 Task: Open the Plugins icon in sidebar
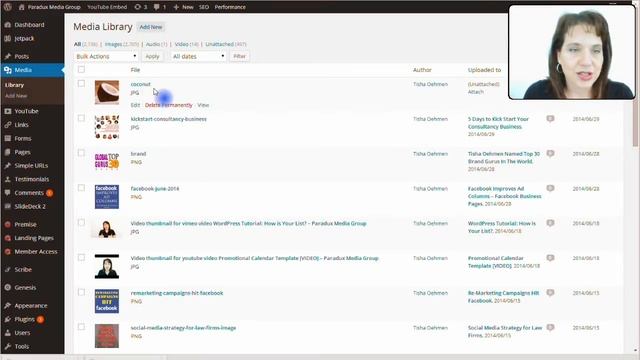8,319
